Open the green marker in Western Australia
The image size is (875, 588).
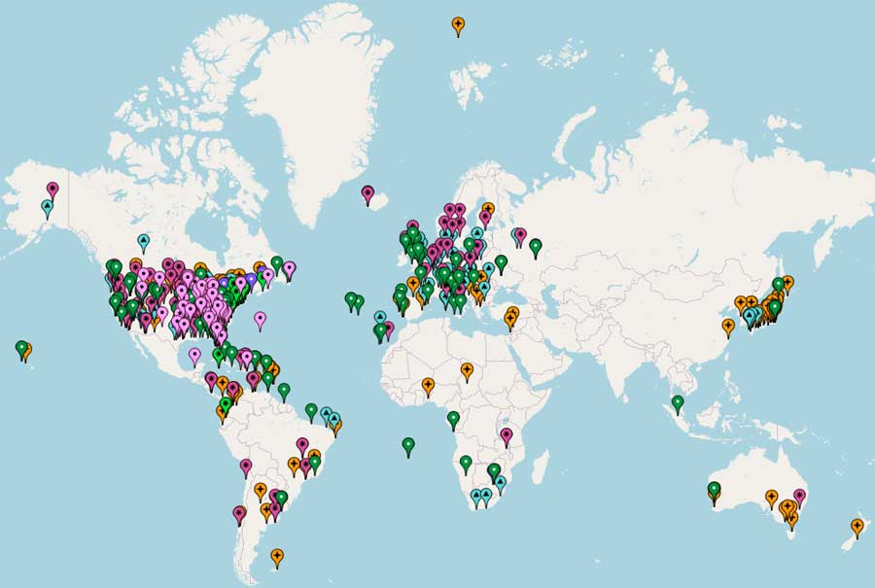click(714, 489)
